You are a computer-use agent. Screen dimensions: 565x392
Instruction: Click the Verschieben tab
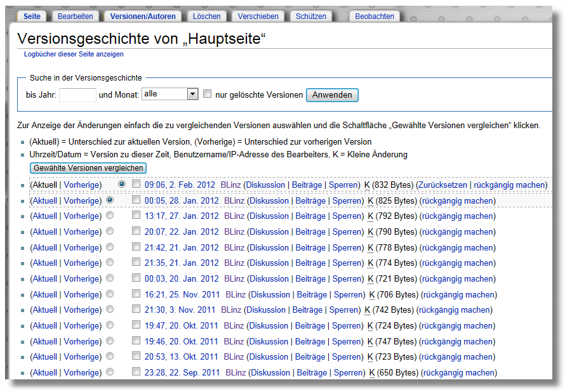258,16
